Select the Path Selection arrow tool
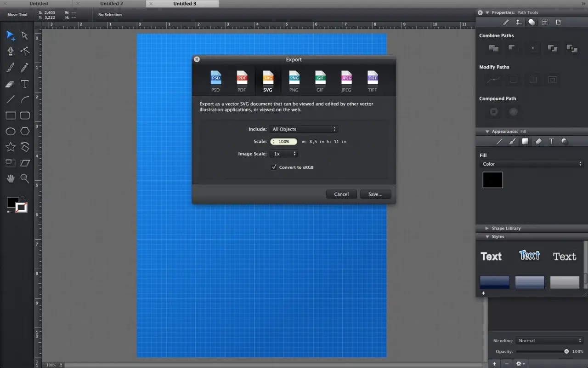 pyautogui.click(x=25, y=35)
